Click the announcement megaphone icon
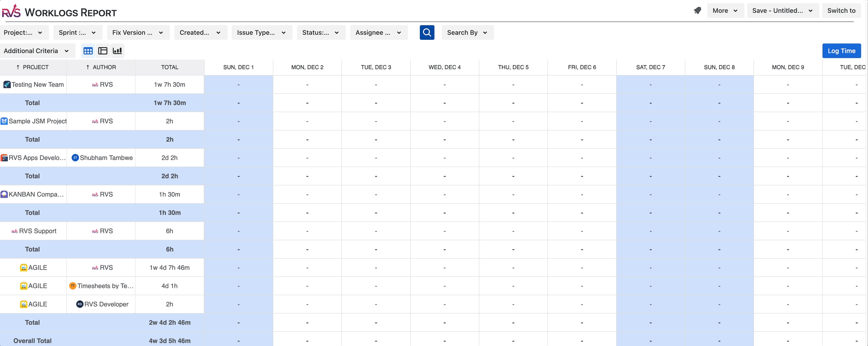 coord(697,11)
